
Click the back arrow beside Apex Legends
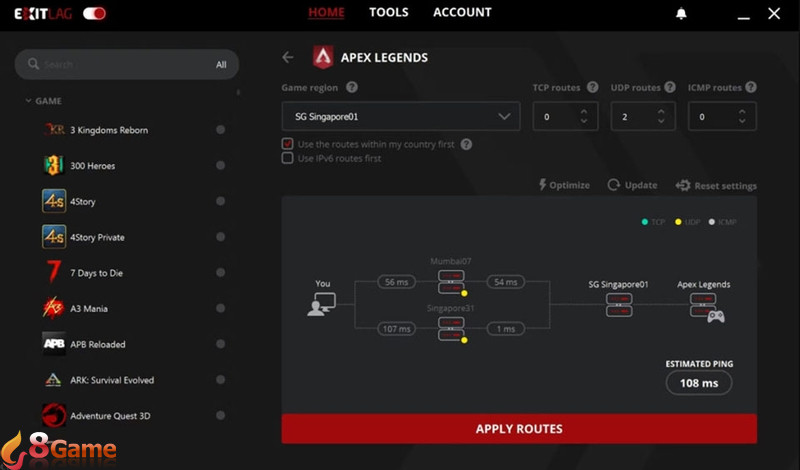[x=288, y=57]
